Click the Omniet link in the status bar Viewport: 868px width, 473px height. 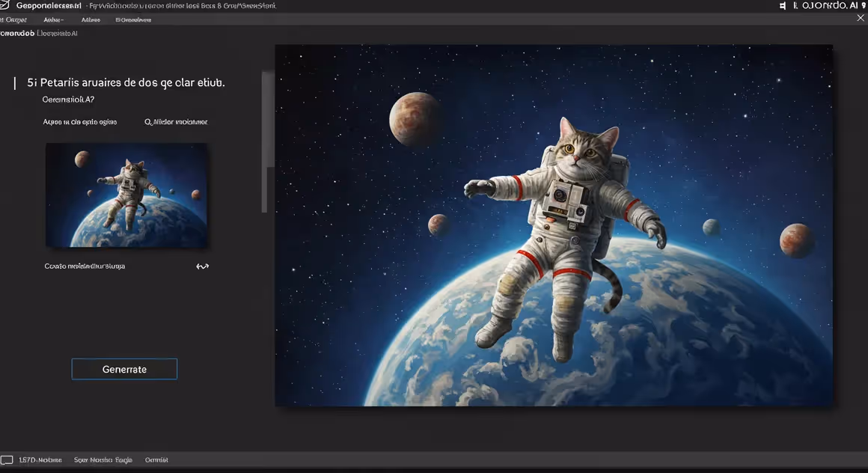click(156, 459)
